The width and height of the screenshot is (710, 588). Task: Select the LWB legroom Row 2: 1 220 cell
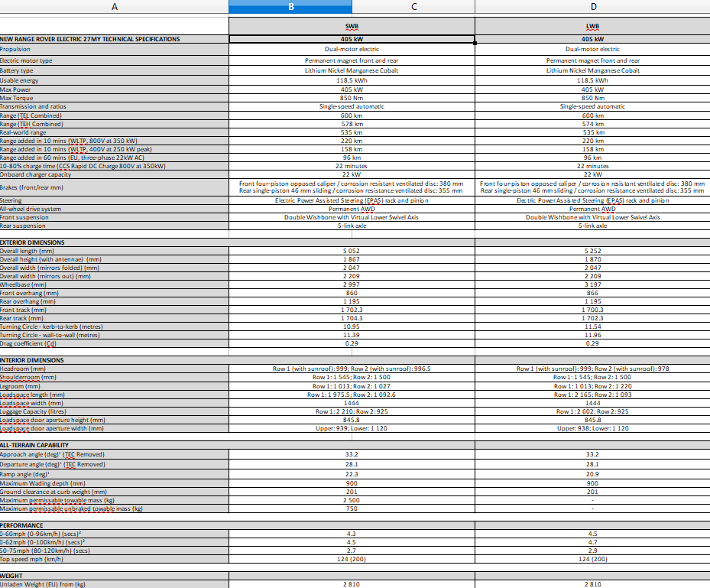[x=593, y=386]
